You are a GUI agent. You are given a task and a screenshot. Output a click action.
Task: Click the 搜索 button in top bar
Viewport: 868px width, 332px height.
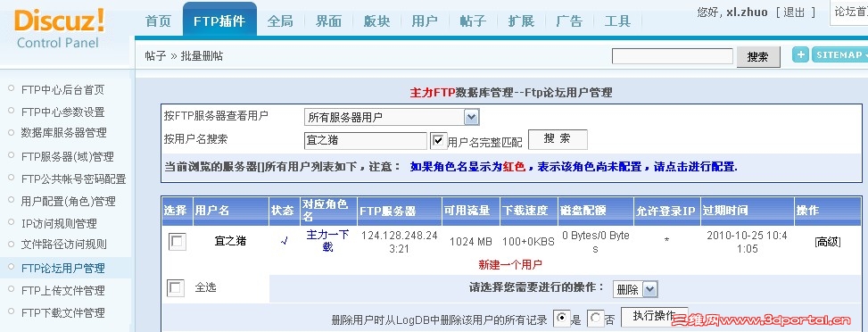coord(758,56)
